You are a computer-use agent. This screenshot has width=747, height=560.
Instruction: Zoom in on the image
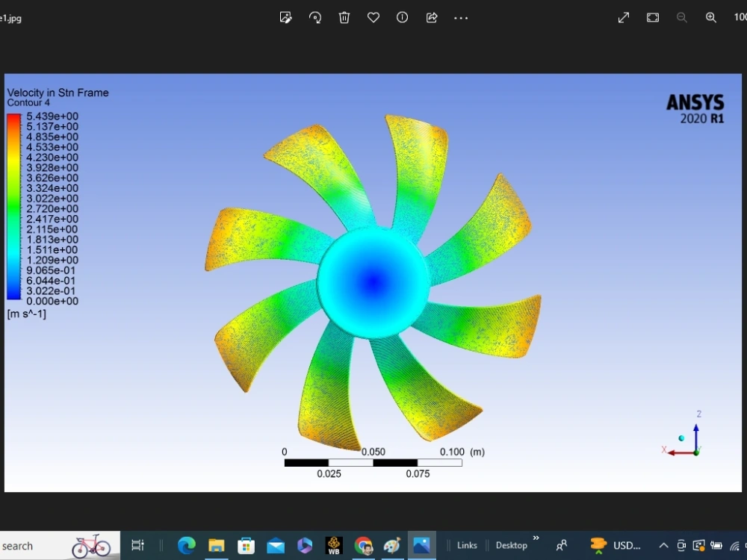pyautogui.click(x=710, y=17)
